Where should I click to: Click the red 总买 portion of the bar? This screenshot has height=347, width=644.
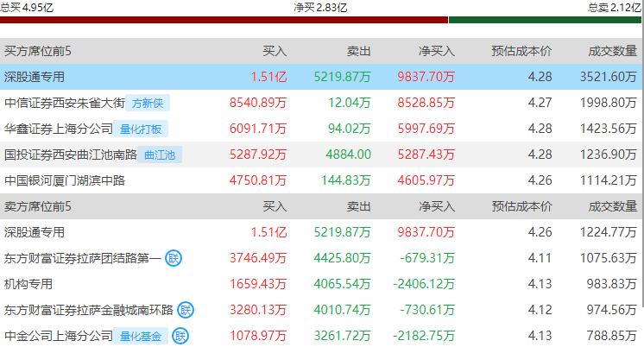coord(224,20)
